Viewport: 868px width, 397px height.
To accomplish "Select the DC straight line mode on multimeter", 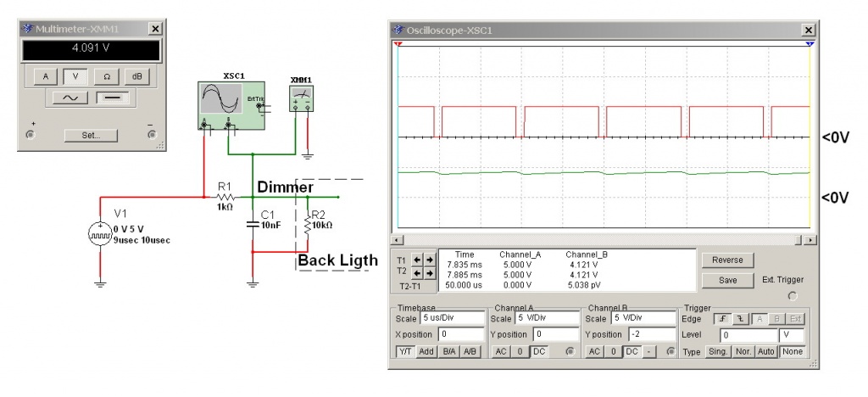I will pyautogui.click(x=112, y=98).
